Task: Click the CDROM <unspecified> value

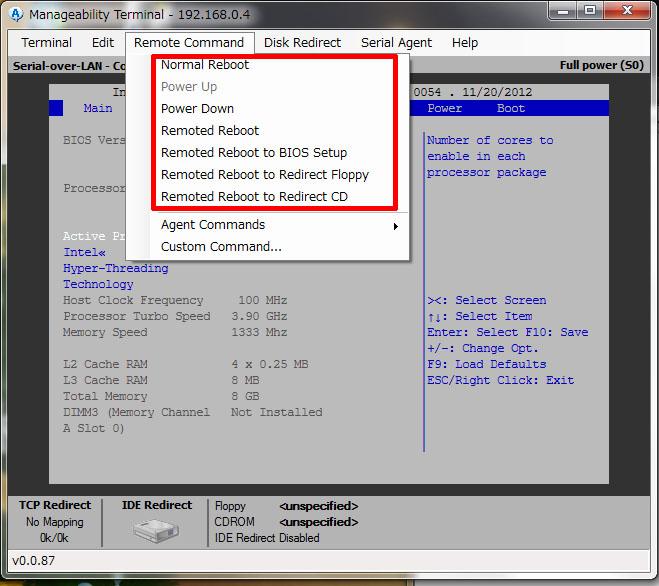Action: coord(319,522)
